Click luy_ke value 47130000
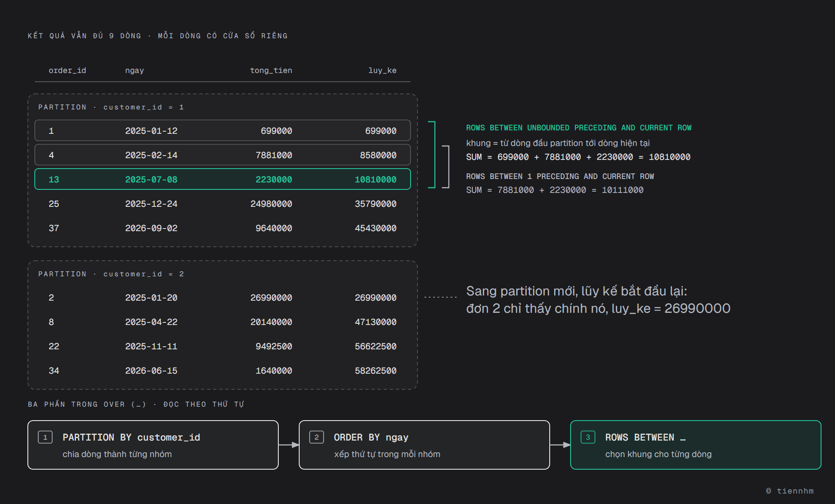The height and width of the screenshot is (504, 835). 375,322
